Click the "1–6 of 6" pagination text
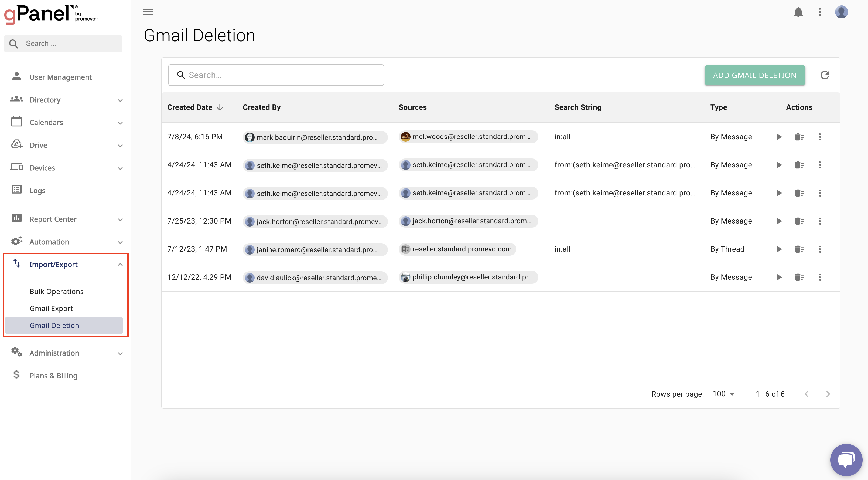Image resolution: width=868 pixels, height=480 pixels. click(x=770, y=394)
